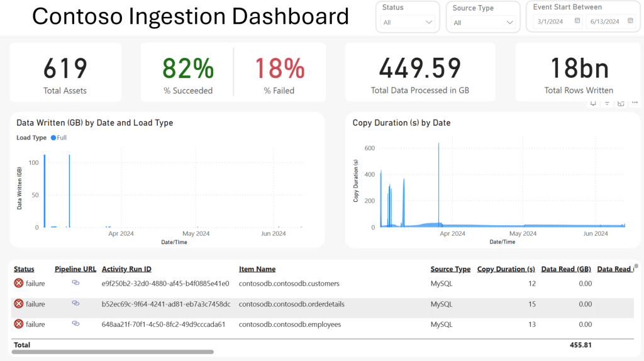
Task: Select the 18bn Total Rows Written card
Action: 579,72
